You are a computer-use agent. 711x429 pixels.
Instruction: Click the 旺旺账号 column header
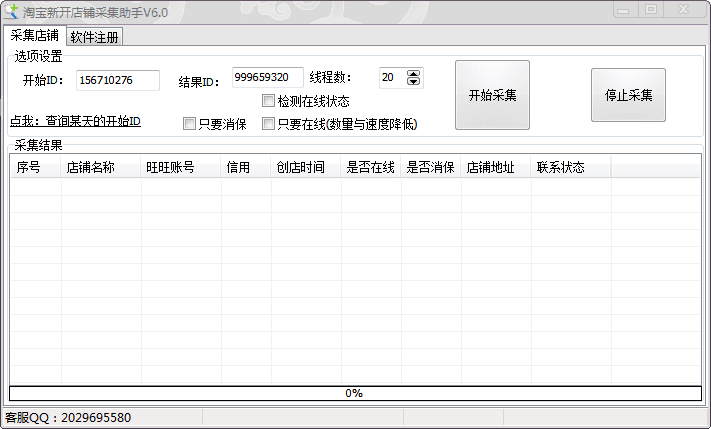click(180, 167)
